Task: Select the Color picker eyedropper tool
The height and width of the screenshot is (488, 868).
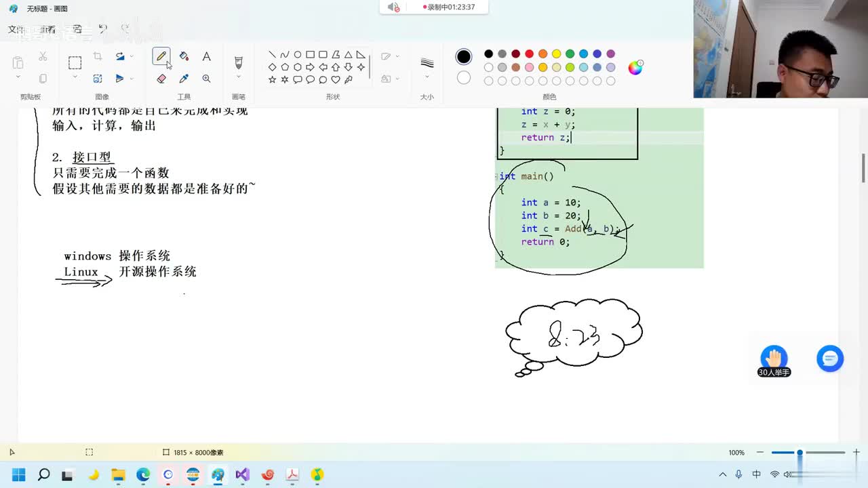Action: tap(184, 79)
